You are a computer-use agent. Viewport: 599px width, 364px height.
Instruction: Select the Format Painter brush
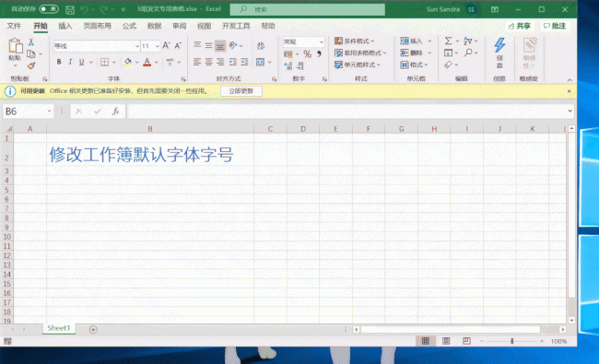point(31,65)
